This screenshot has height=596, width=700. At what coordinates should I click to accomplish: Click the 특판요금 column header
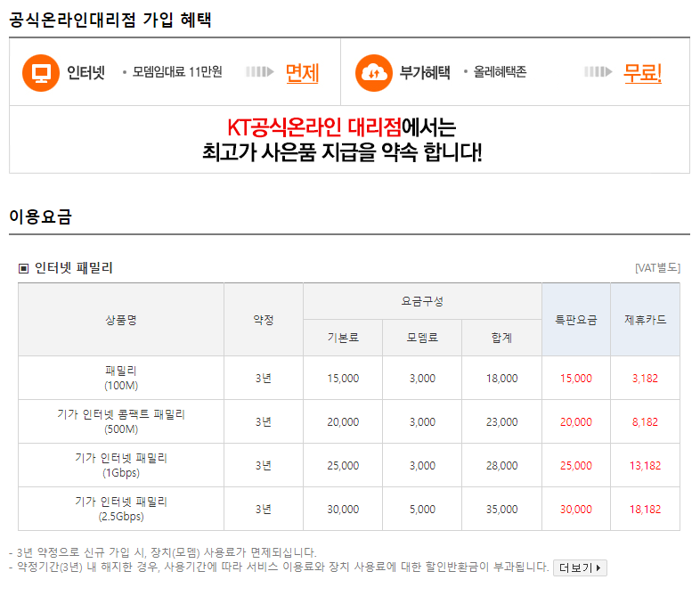tap(576, 320)
